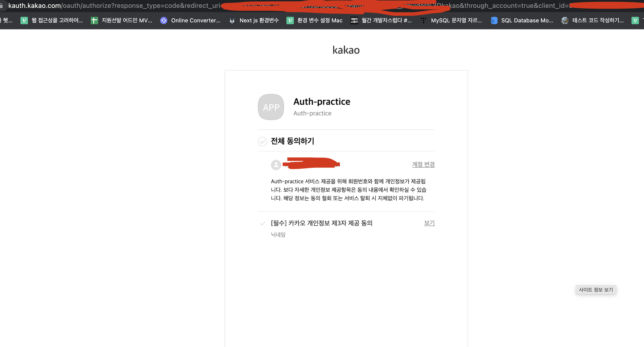Open the 'MySQL 문자열 자르...' bookmark
The height and width of the screenshot is (347, 644).
tap(451, 20)
